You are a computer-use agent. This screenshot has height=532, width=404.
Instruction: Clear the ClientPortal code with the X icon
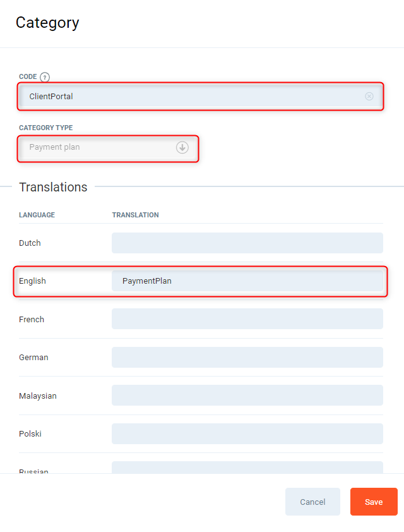[x=369, y=97]
